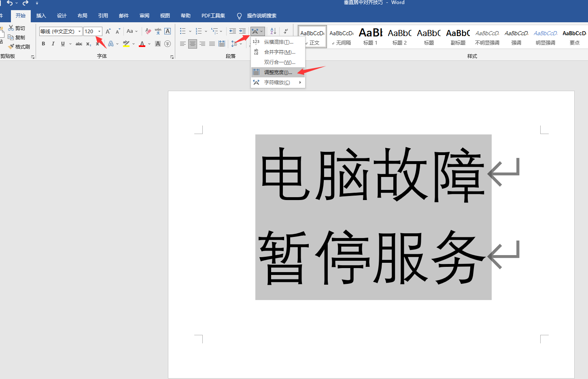588x379 pixels.
Task: Sort selection with the A-Z sort icon
Action: click(x=273, y=31)
